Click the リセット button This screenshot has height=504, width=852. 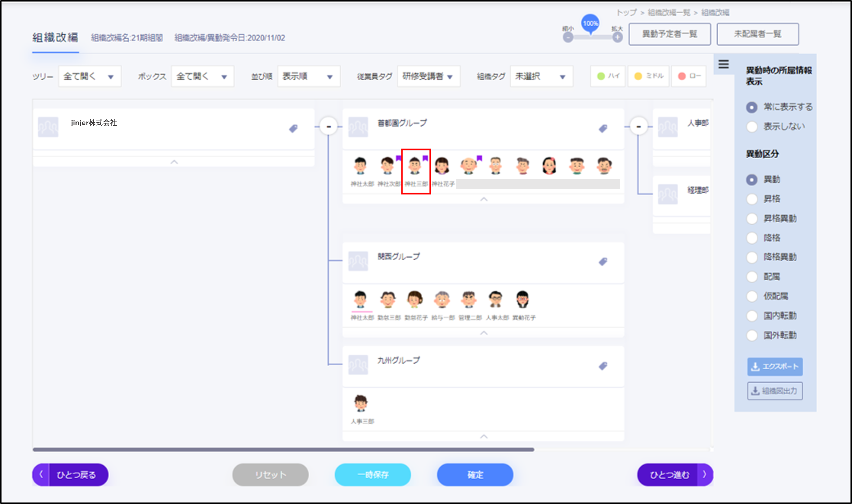pos(270,475)
